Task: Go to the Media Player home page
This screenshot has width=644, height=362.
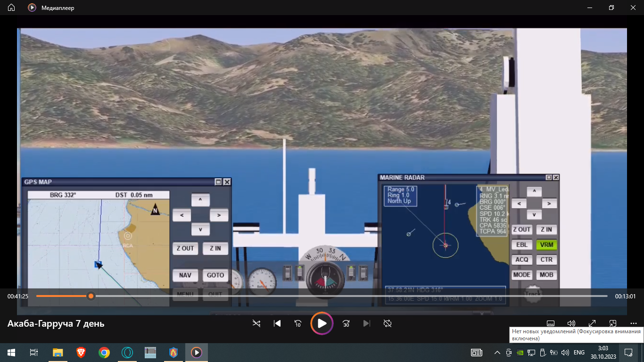Action: click(x=11, y=8)
